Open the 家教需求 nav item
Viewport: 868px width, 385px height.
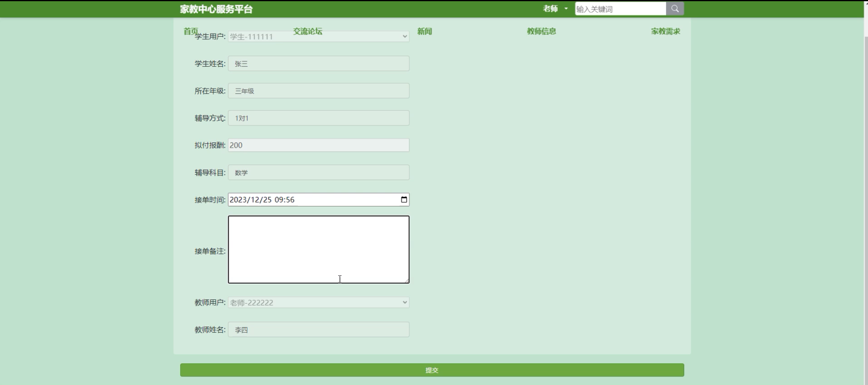(665, 31)
